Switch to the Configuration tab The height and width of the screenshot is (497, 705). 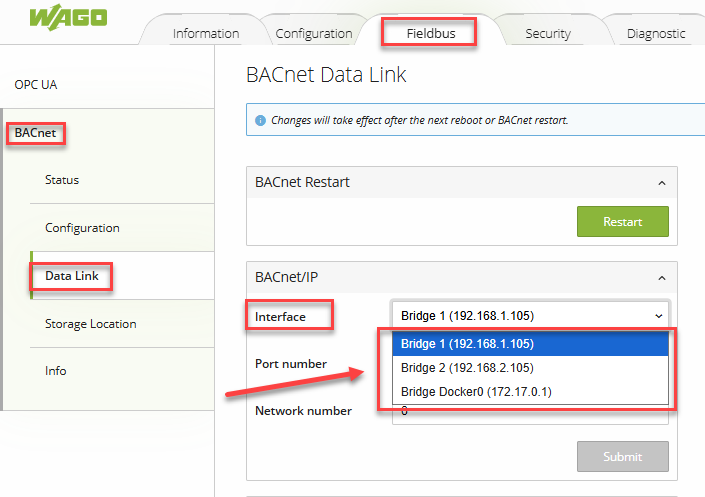pos(314,33)
